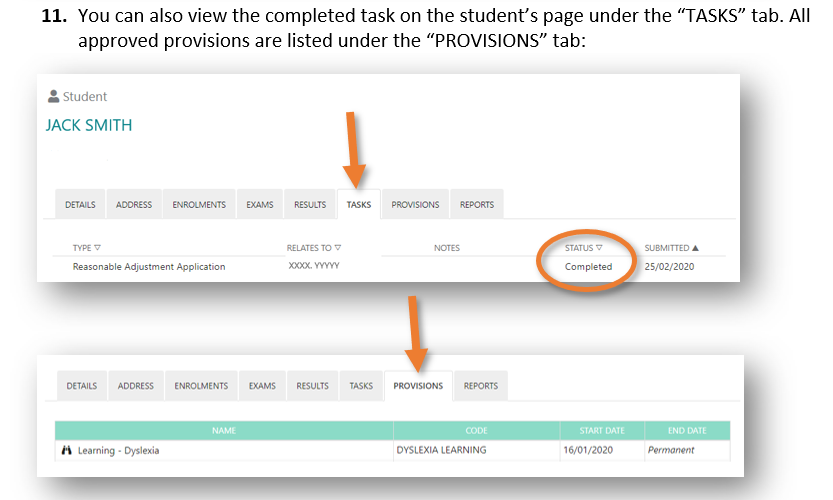The image size is (833, 500).
Task: Select EXAMS tab above the tasks list
Action: (x=260, y=205)
